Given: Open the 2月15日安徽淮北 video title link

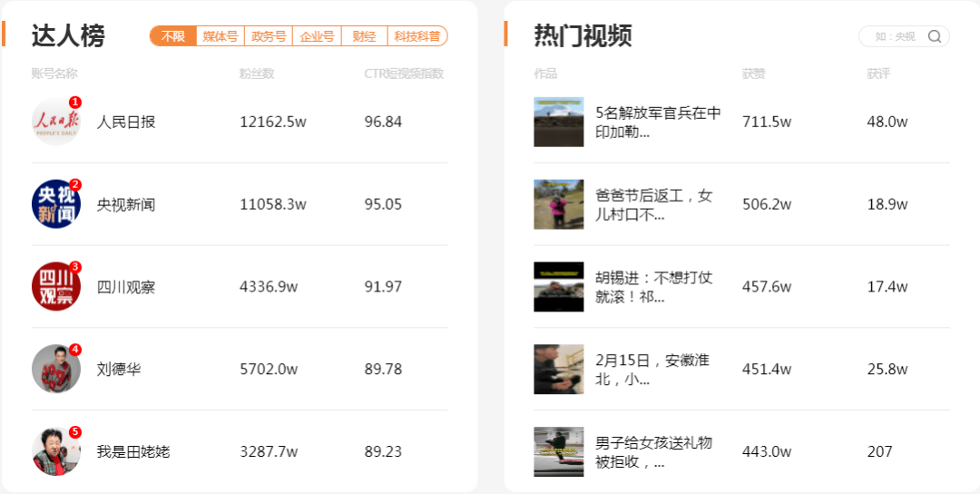Looking at the screenshot, I should click(652, 370).
